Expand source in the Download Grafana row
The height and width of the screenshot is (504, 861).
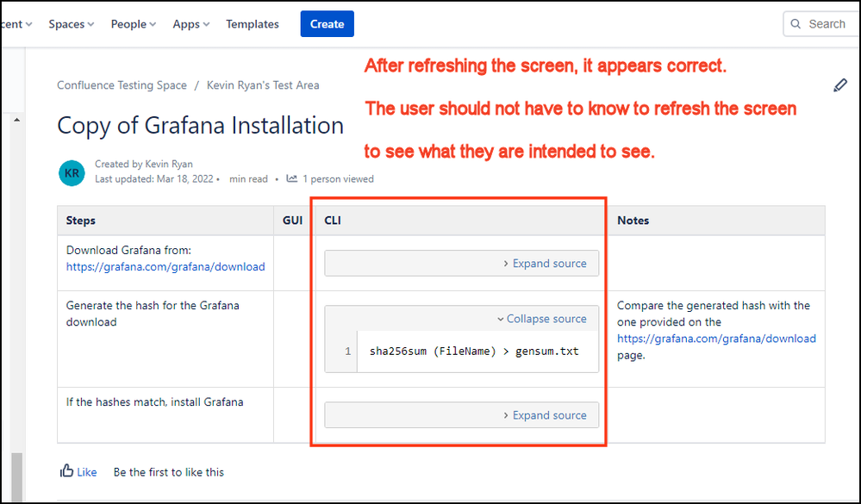[545, 264]
